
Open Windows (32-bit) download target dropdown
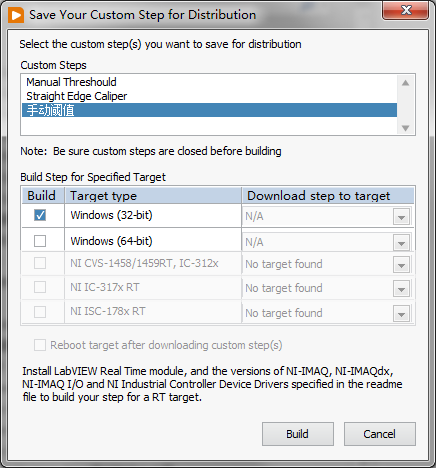(401, 217)
